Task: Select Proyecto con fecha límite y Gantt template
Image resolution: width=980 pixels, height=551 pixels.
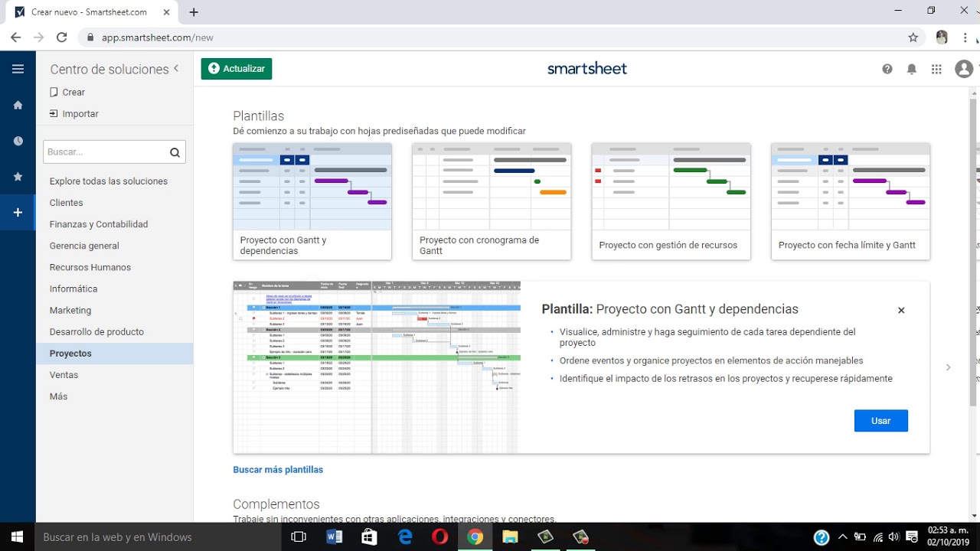Action: [851, 201]
